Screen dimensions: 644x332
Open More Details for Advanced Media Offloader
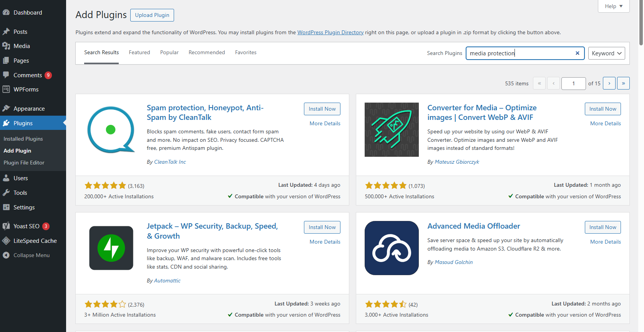pos(606,242)
